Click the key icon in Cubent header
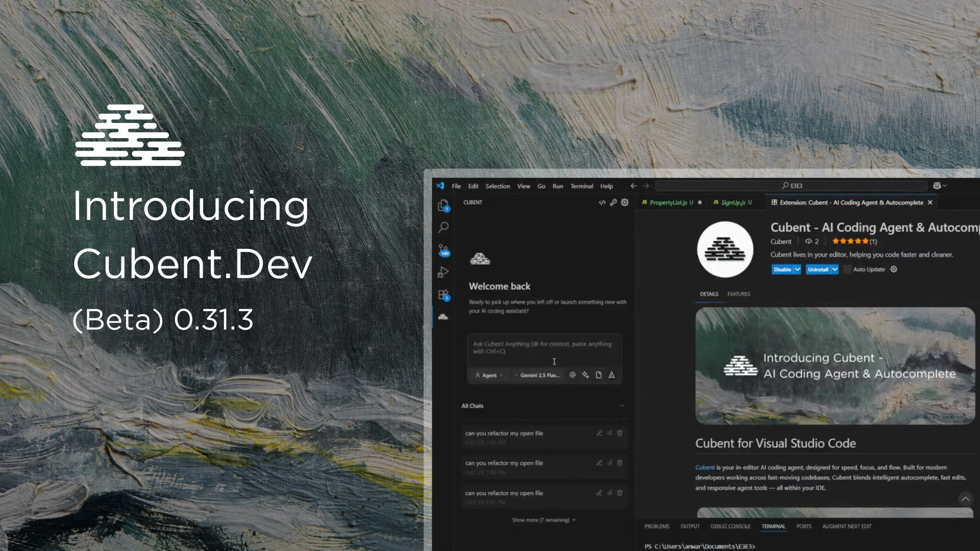The image size is (980, 551). pyautogui.click(x=614, y=203)
